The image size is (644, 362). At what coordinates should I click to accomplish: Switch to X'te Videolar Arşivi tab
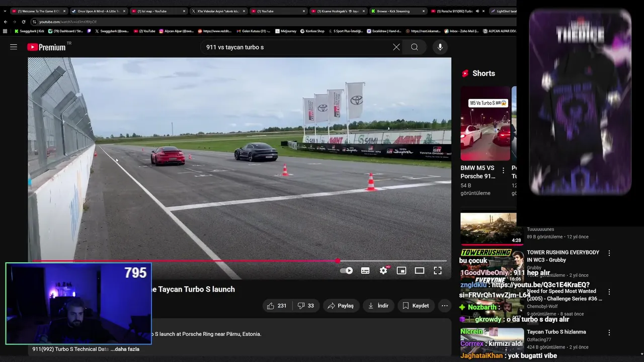218,11
